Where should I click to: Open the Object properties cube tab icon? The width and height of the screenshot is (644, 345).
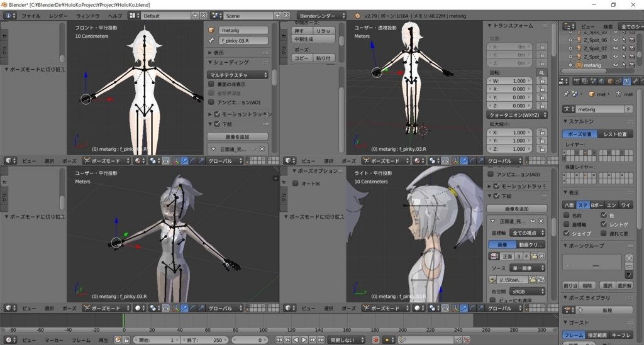tap(610, 81)
